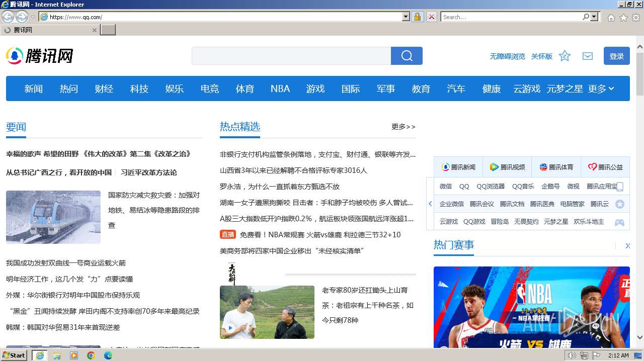Open headline 山西省3年以来已经解聘不合格评标专家3016人
Image resolution: width=644 pixels, height=362 pixels.
coord(294,170)
